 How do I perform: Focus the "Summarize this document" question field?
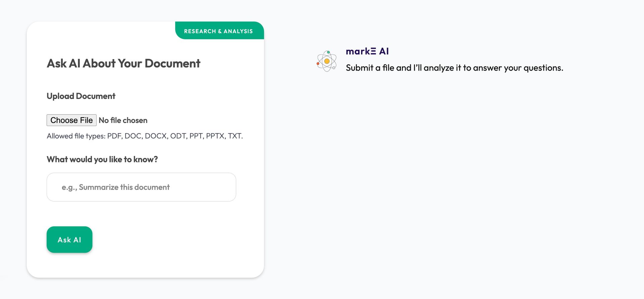(x=141, y=187)
